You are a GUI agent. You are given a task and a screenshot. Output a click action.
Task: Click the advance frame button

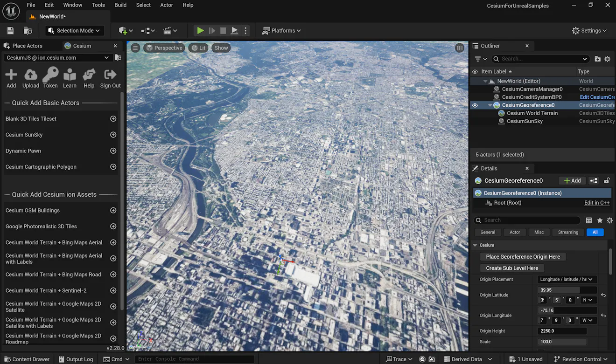(x=212, y=31)
